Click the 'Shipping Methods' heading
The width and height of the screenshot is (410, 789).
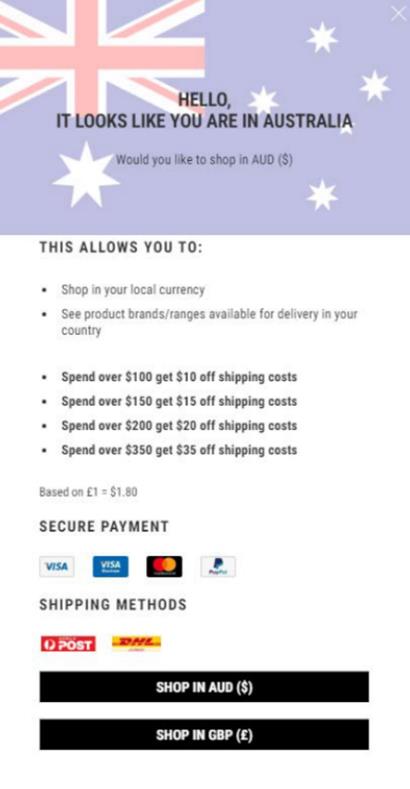point(113,604)
